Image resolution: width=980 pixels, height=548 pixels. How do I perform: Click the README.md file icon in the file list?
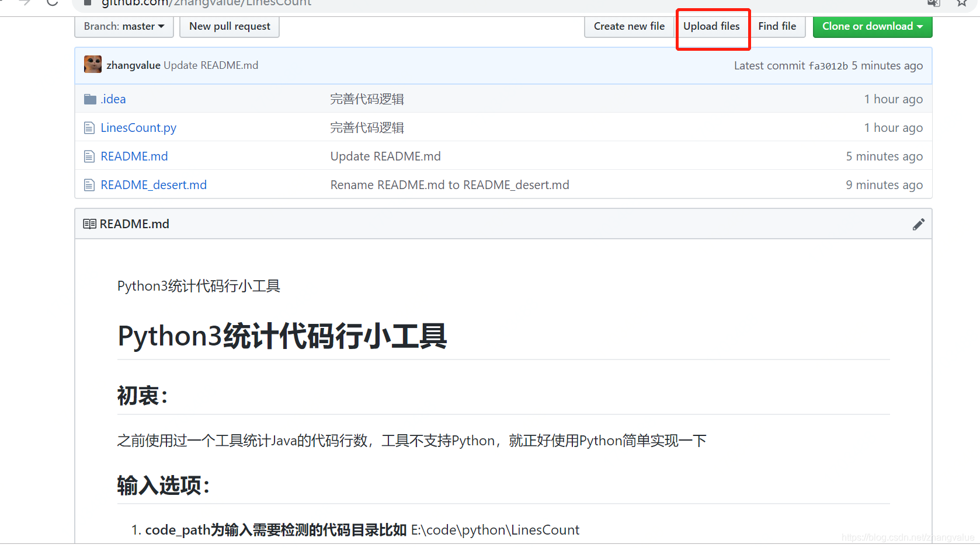point(89,156)
